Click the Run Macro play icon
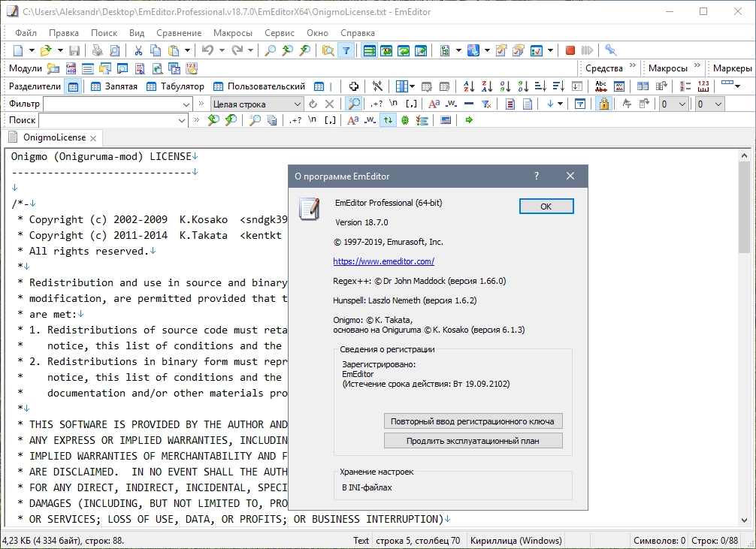Viewport: 756px width, 549px height. pos(587,50)
